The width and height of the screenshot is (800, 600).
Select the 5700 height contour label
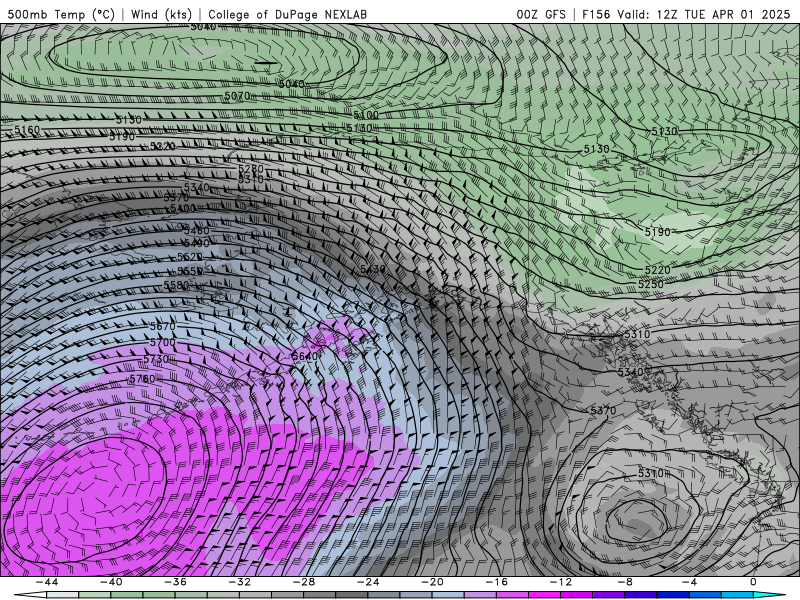point(163,342)
